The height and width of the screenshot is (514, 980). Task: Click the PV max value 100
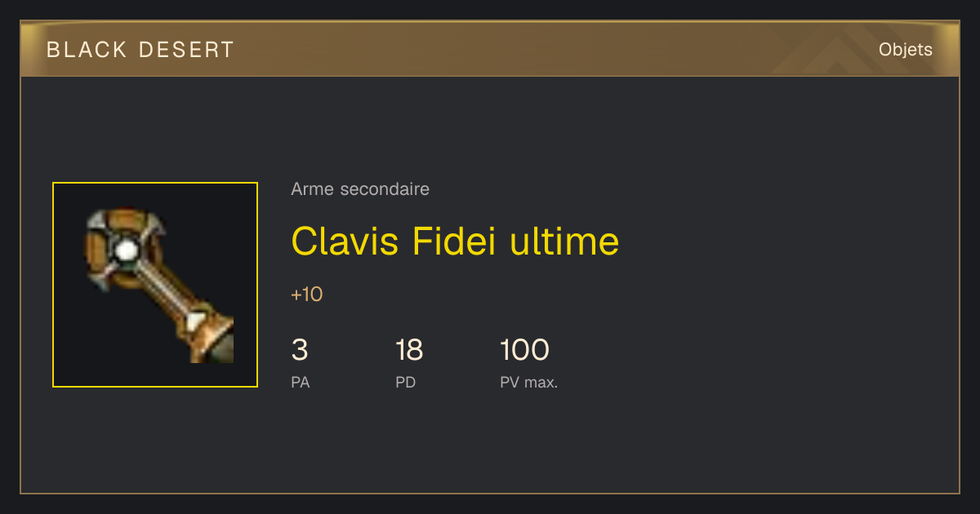point(524,350)
